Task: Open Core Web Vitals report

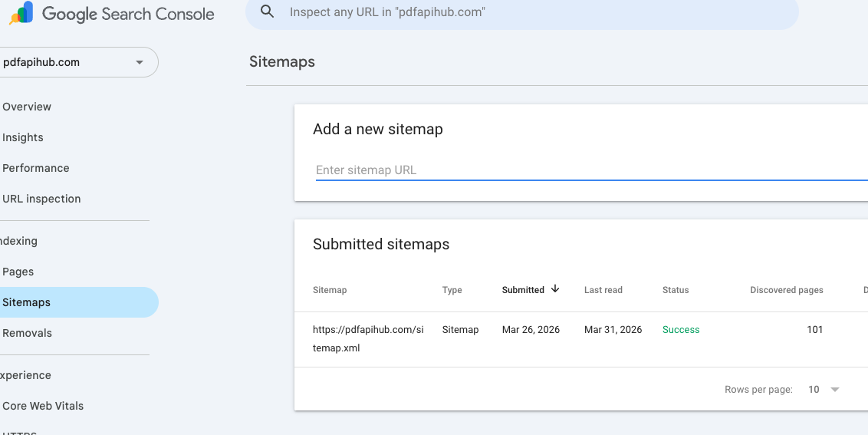Action: (x=43, y=406)
